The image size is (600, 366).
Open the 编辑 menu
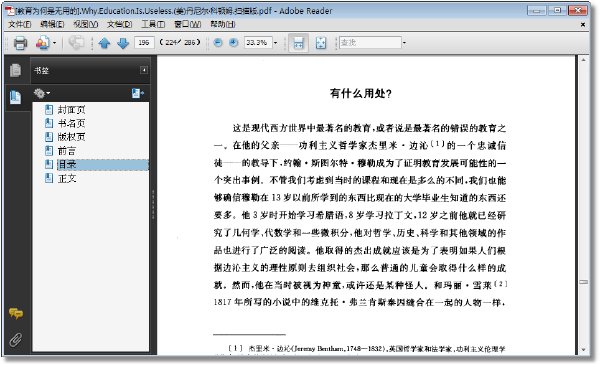pyautogui.click(x=52, y=25)
